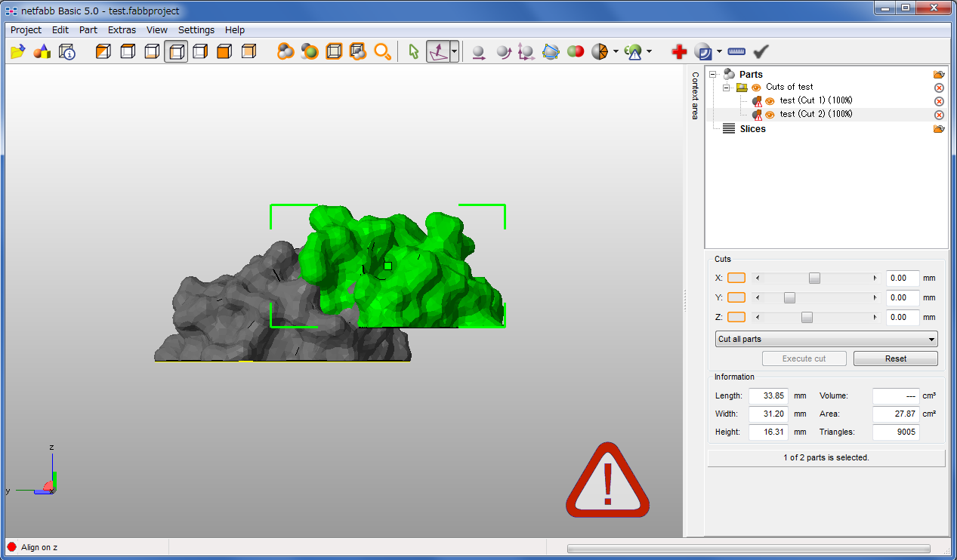Collapse the 'Cuts of test' group
The height and width of the screenshot is (560, 957).
pyautogui.click(x=727, y=88)
